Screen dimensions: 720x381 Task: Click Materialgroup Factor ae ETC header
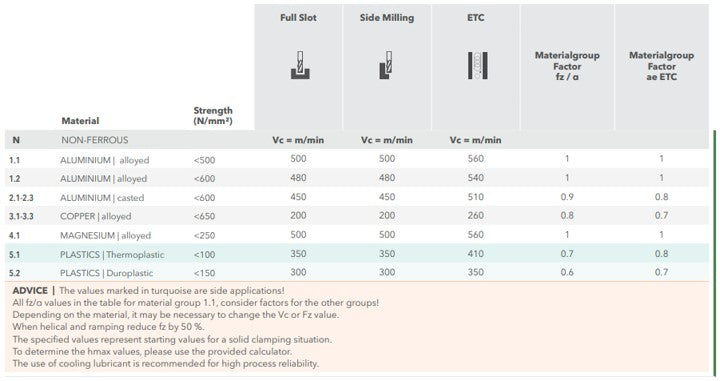(x=662, y=66)
